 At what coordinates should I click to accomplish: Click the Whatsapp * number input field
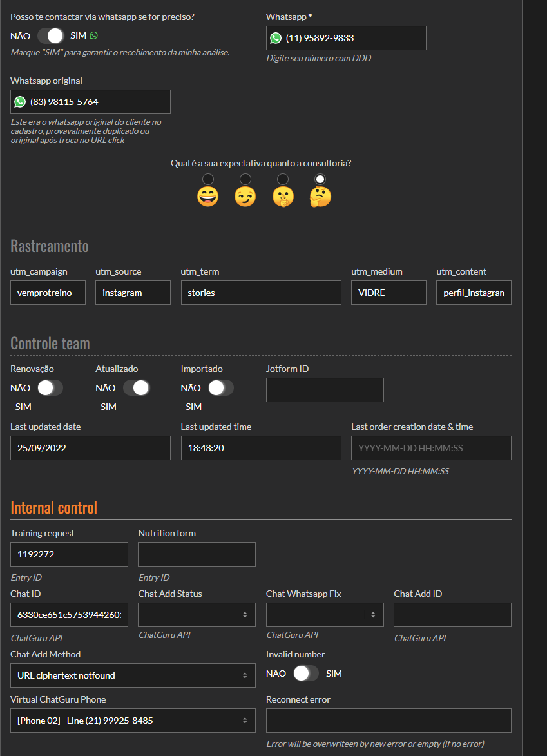(346, 38)
